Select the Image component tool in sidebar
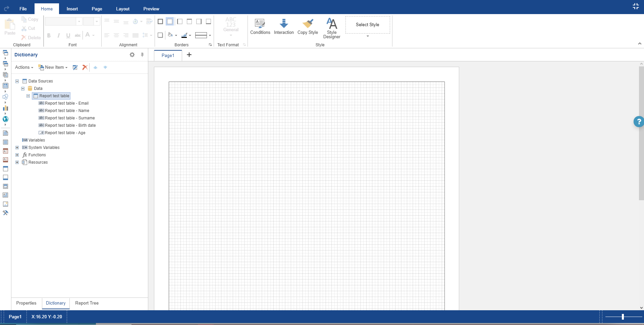 coord(5,204)
